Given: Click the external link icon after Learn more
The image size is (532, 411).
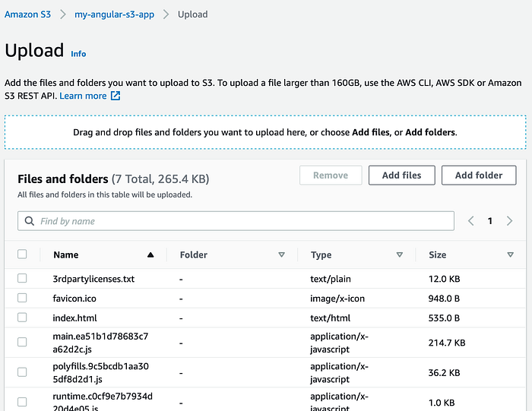Looking at the screenshot, I should pos(116,96).
